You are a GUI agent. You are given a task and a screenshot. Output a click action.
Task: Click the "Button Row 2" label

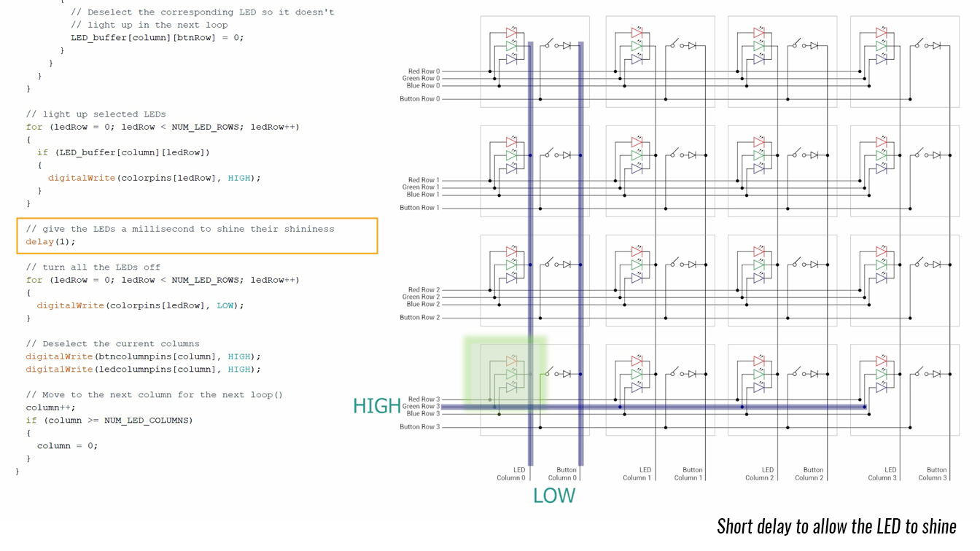coord(420,318)
